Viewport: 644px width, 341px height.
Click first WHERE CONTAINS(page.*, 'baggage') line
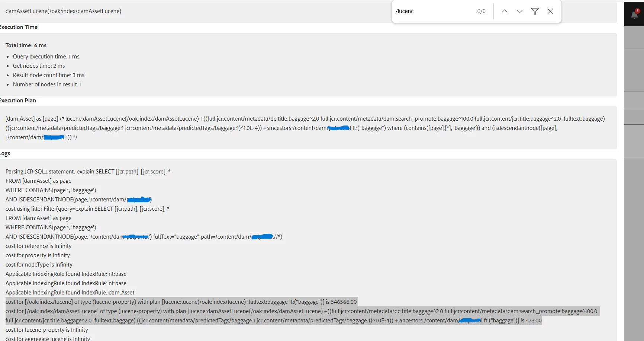51,190
